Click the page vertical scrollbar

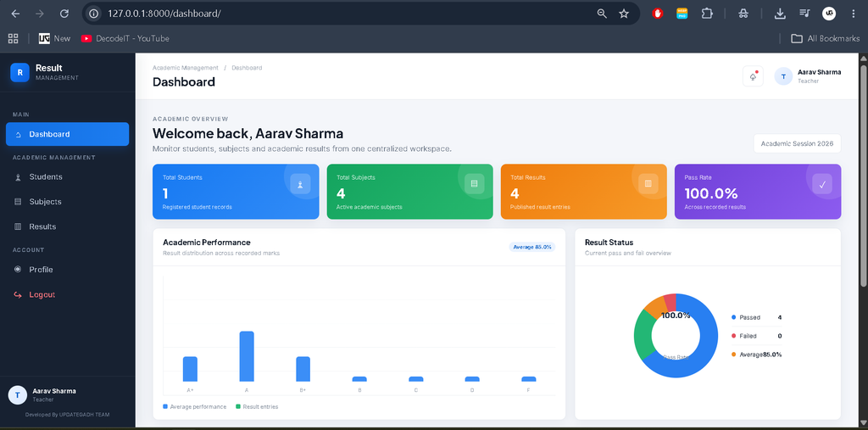[x=863, y=176]
